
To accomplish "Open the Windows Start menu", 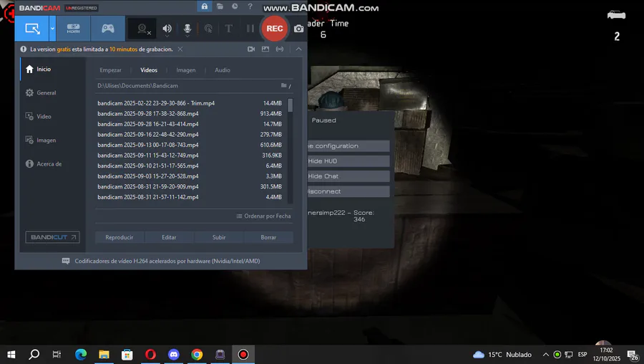I will point(11,354).
